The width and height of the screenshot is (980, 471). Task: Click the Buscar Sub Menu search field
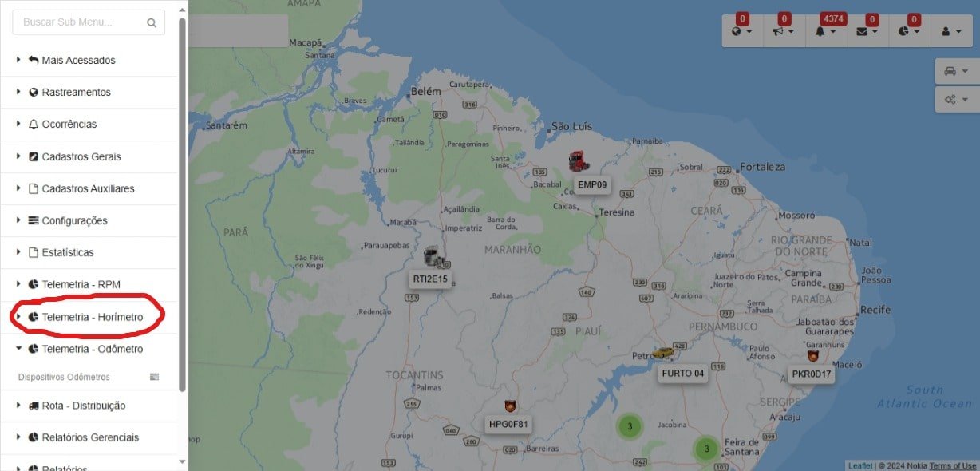pyautogui.click(x=89, y=22)
